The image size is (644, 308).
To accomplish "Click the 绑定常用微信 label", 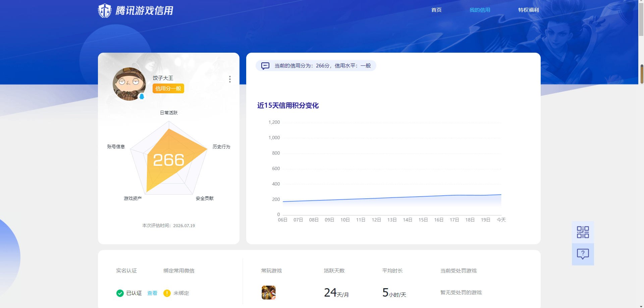I will click(179, 271).
